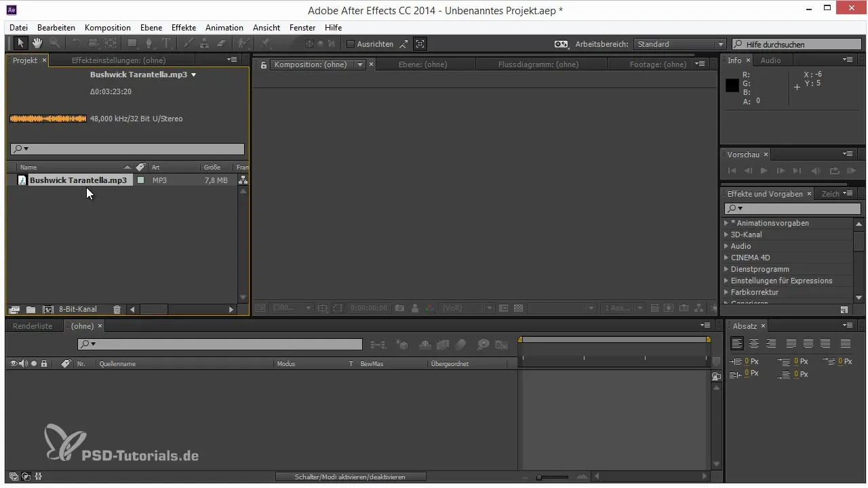Click left-align text in Absatz panel
This screenshot has height=488, width=868.
click(737, 344)
